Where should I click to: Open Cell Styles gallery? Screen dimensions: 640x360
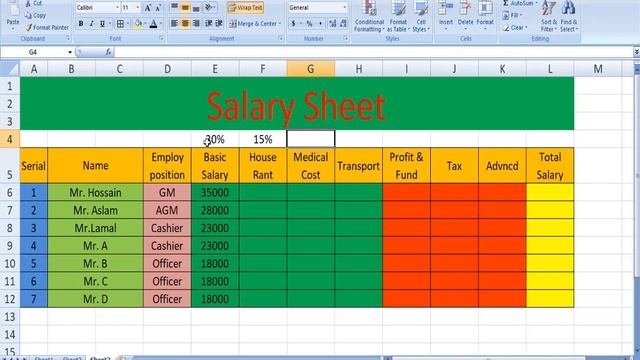point(420,16)
